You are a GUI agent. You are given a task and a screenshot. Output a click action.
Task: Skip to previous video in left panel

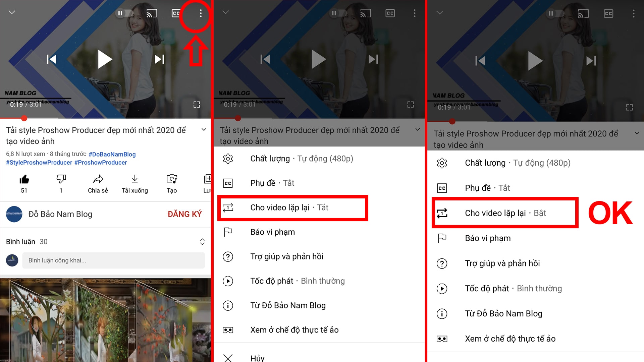coord(51,59)
